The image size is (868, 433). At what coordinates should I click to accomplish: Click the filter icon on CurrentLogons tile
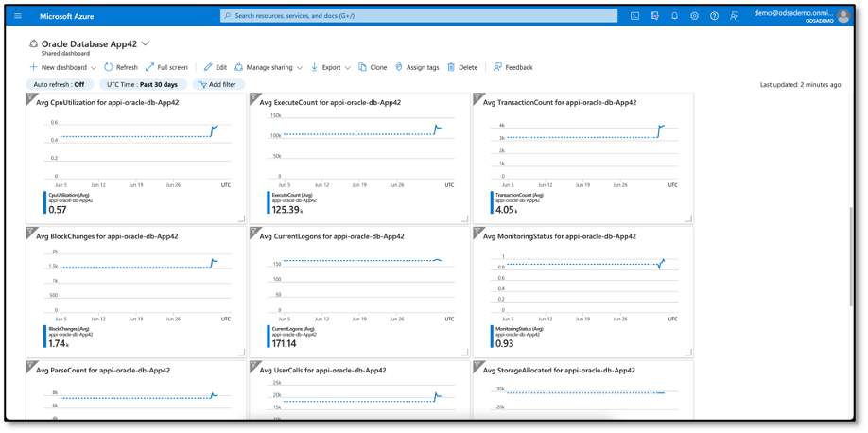(x=253, y=231)
